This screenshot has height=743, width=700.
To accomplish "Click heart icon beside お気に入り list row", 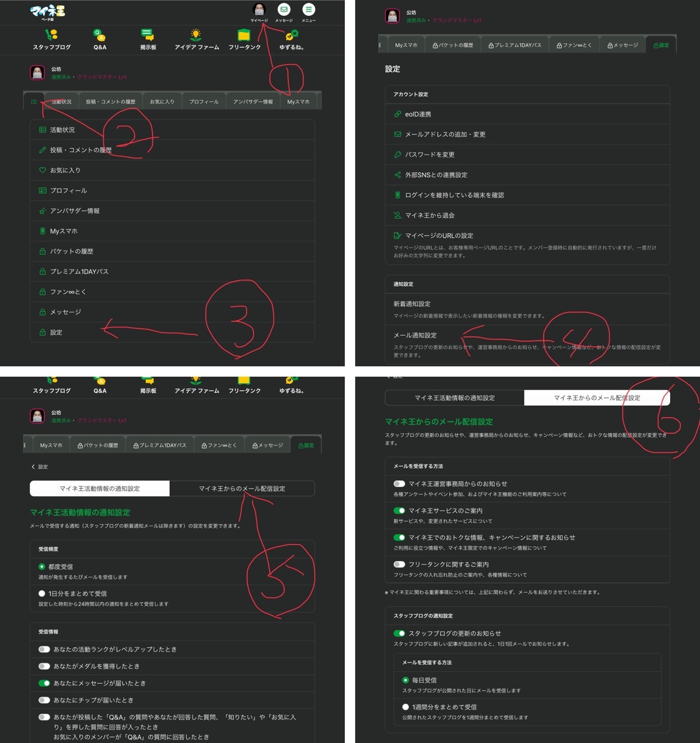I will [42, 170].
